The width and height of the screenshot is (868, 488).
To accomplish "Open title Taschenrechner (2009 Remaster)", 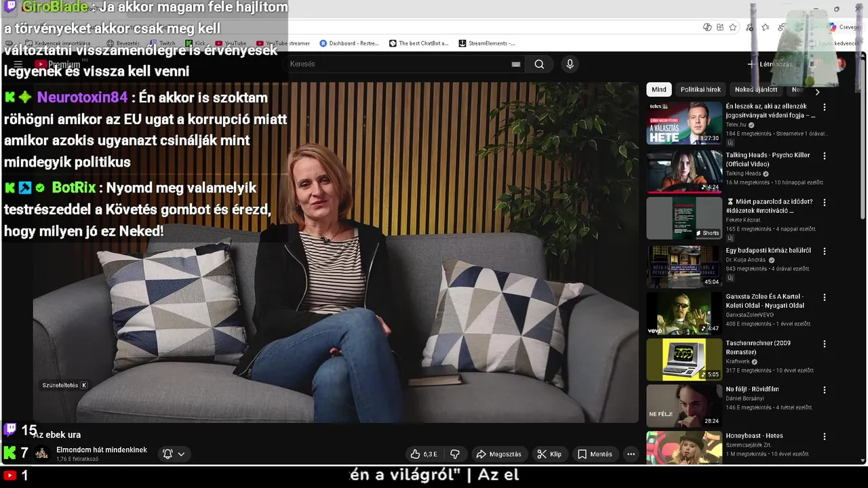I will [758, 348].
